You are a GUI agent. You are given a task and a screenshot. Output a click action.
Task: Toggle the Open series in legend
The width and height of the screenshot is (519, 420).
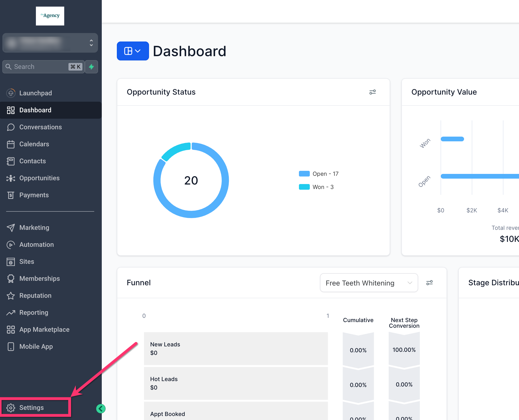[318, 174]
